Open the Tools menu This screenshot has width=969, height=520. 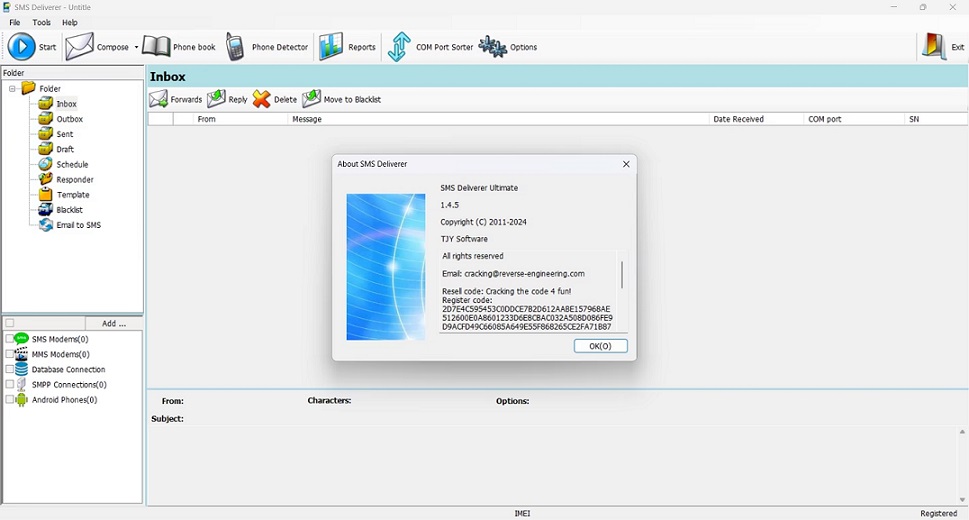(x=41, y=22)
